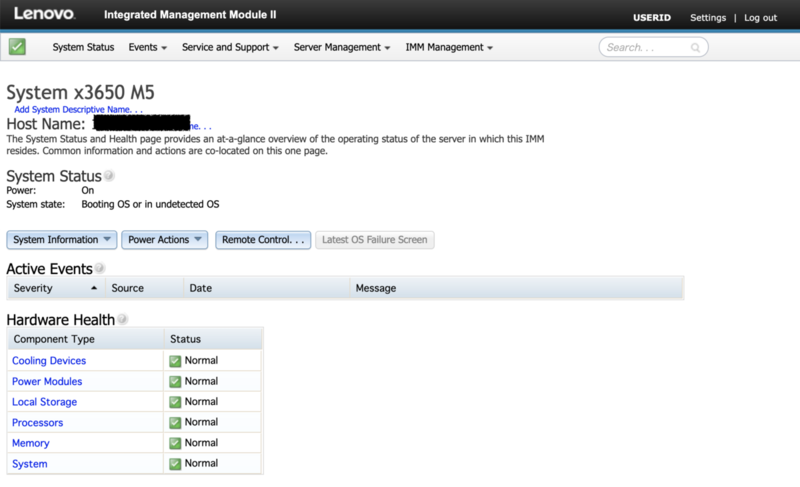Click Log out
Screen dimensions: 800x487
760,18
